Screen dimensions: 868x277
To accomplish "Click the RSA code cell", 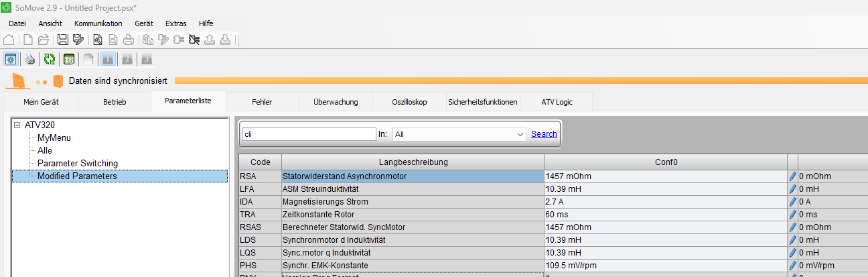I will pos(261,176).
